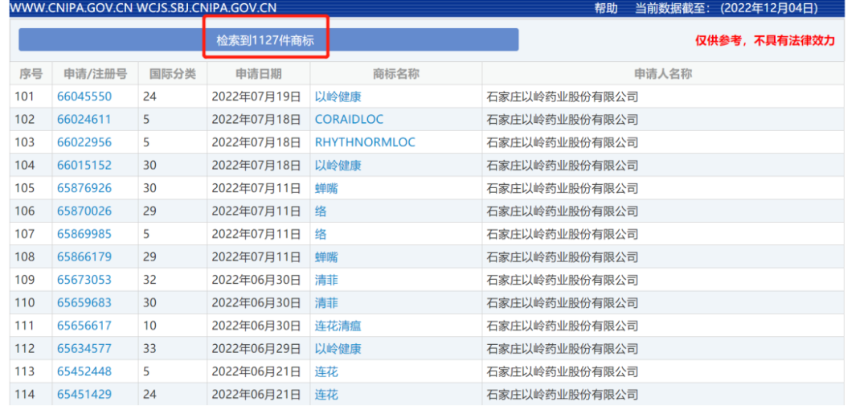Open the CORAIDLOC trademark name

coord(349,120)
